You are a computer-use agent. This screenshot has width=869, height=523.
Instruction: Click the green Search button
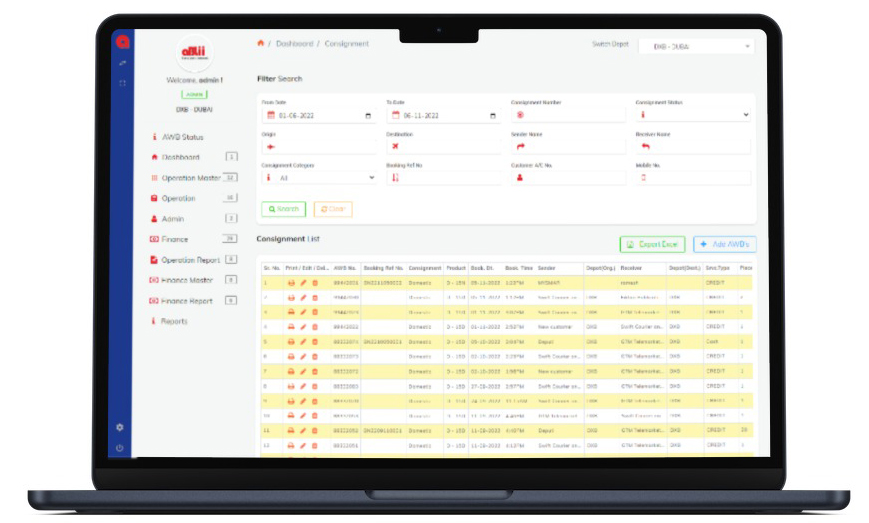point(283,209)
